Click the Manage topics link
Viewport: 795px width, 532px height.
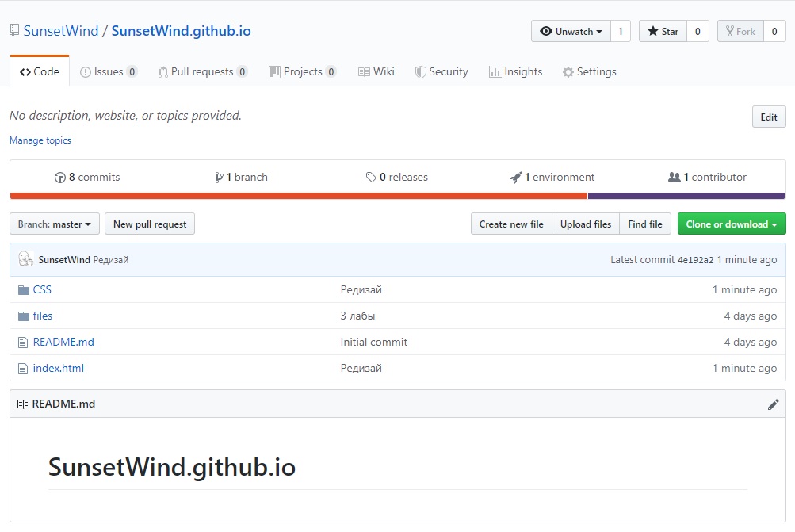coord(40,140)
